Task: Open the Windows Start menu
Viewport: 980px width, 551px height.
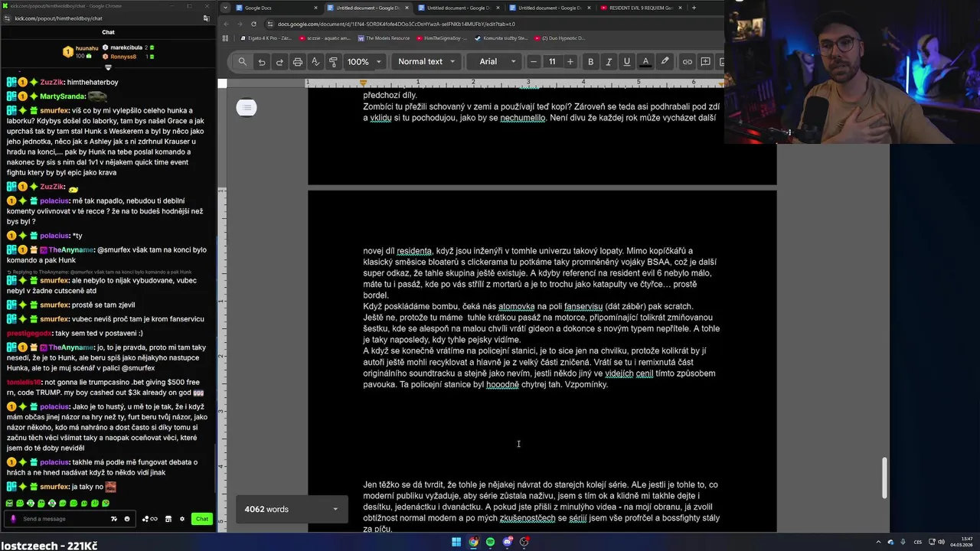Action: click(456, 542)
